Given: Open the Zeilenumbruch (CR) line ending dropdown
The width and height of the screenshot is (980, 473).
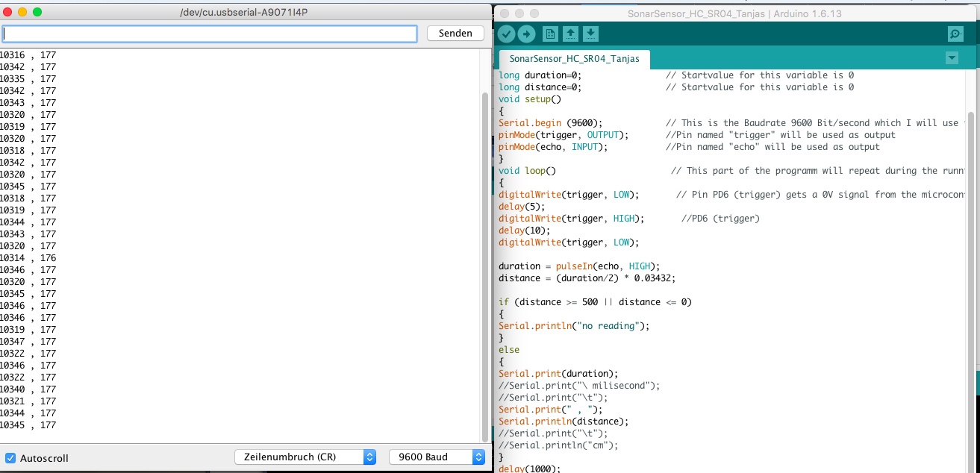Looking at the screenshot, I should click(305, 457).
